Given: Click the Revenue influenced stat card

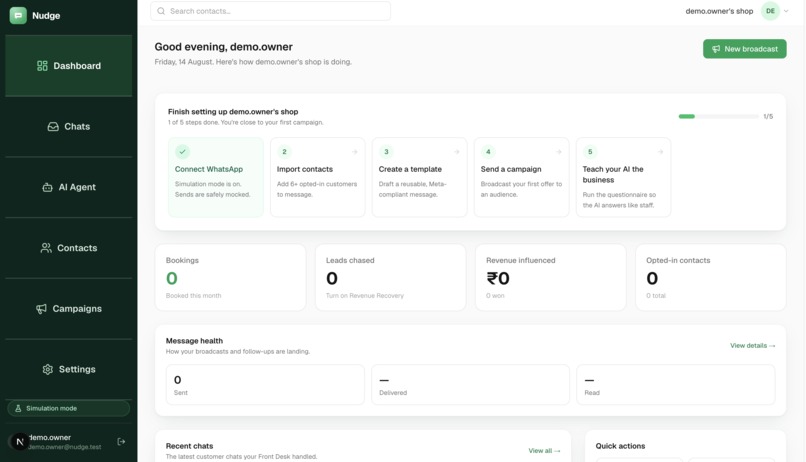Looking at the screenshot, I should click(x=551, y=278).
